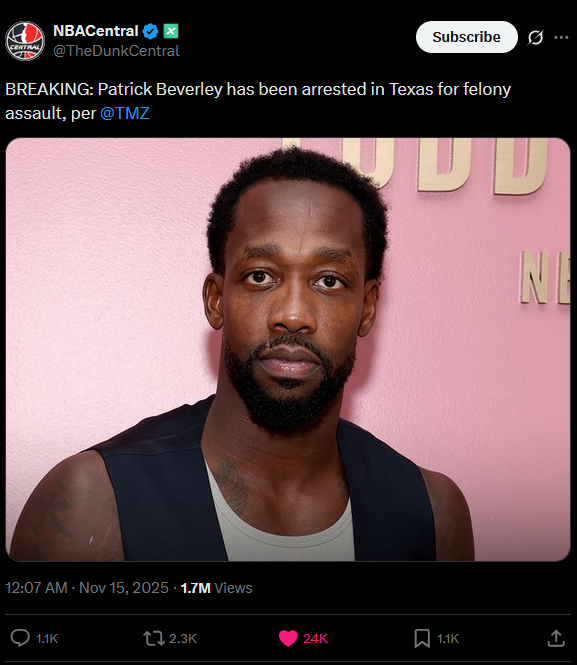This screenshot has height=665, width=577.
Task: Click the 1.1K replies count
Action: coord(47,639)
